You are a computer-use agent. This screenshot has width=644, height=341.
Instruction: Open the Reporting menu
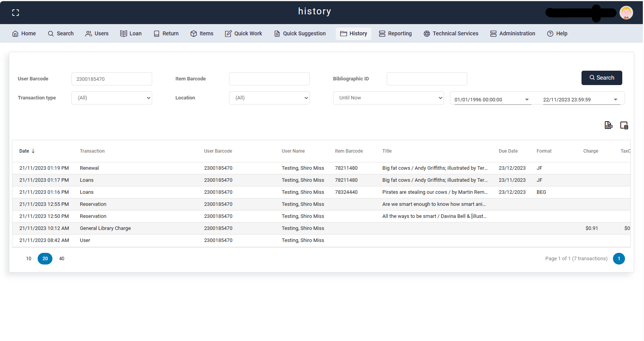(x=395, y=33)
